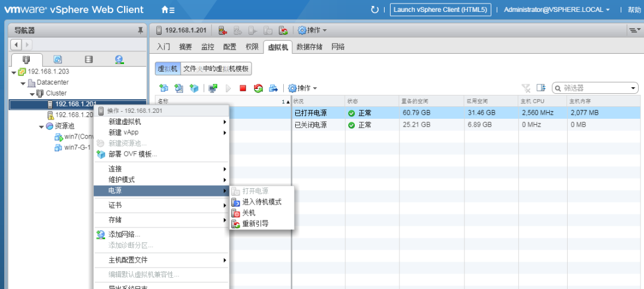Viewport: 644px width, 289px height.
Task: Click inside the 筛选器 filter field
Action: [594, 88]
